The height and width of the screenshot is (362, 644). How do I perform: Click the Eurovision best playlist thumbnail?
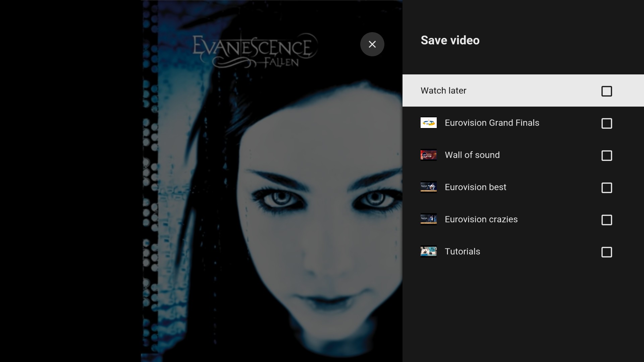click(x=428, y=187)
